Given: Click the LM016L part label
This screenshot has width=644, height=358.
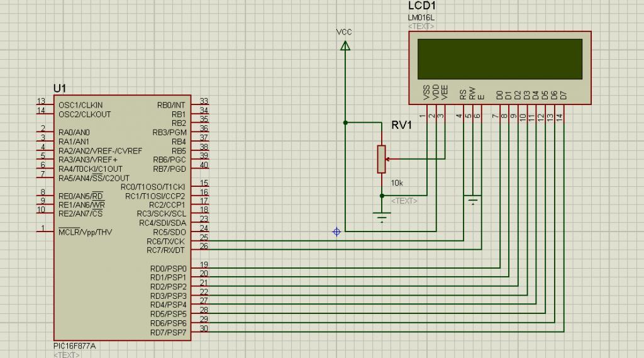Looking at the screenshot, I should point(421,18).
